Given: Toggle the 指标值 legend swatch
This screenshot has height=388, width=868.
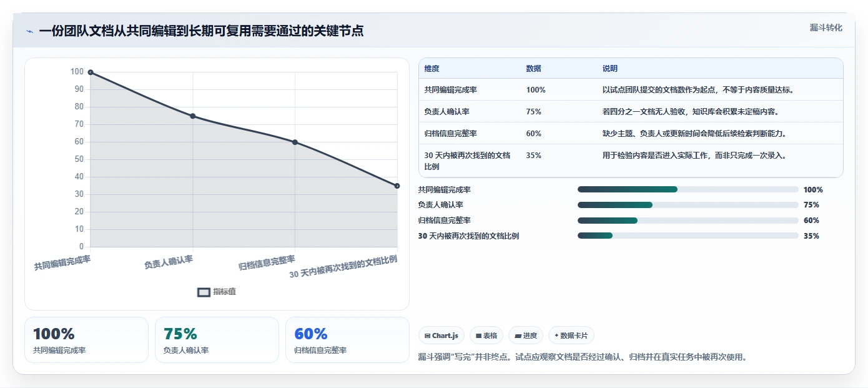Looking at the screenshot, I should point(204,292).
